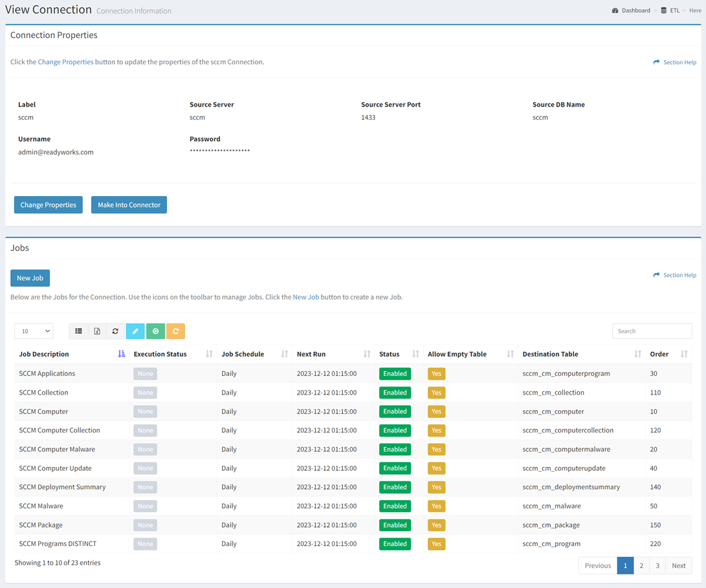The image size is (706, 588).
Task: Select the blue edit pencil tool
Action: tap(135, 331)
